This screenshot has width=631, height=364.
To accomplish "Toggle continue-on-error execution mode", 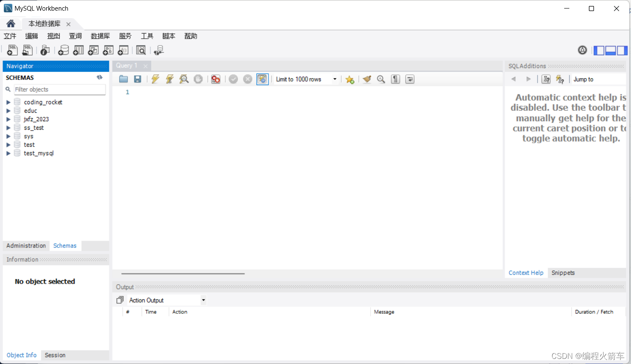I will click(x=216, y=79).
